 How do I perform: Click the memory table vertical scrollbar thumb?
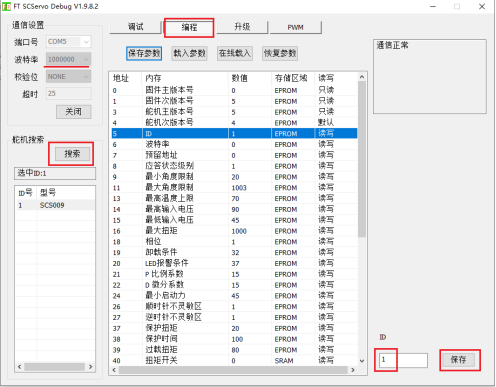tap(362, 159)
